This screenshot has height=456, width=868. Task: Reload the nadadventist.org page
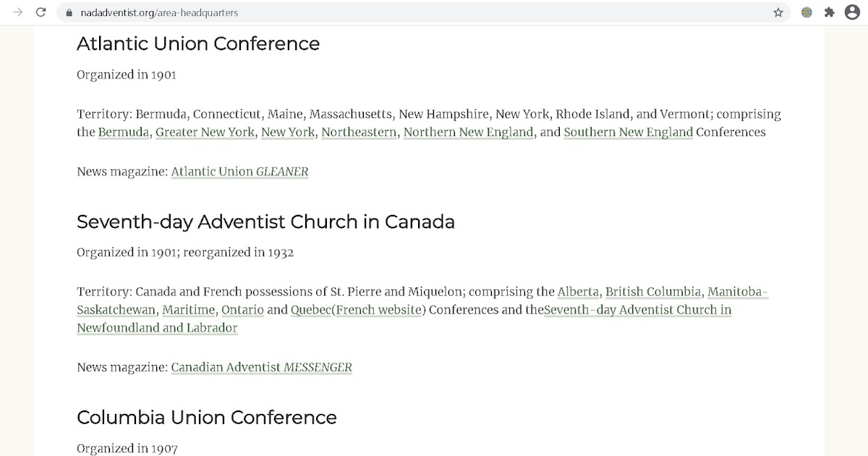41,12
